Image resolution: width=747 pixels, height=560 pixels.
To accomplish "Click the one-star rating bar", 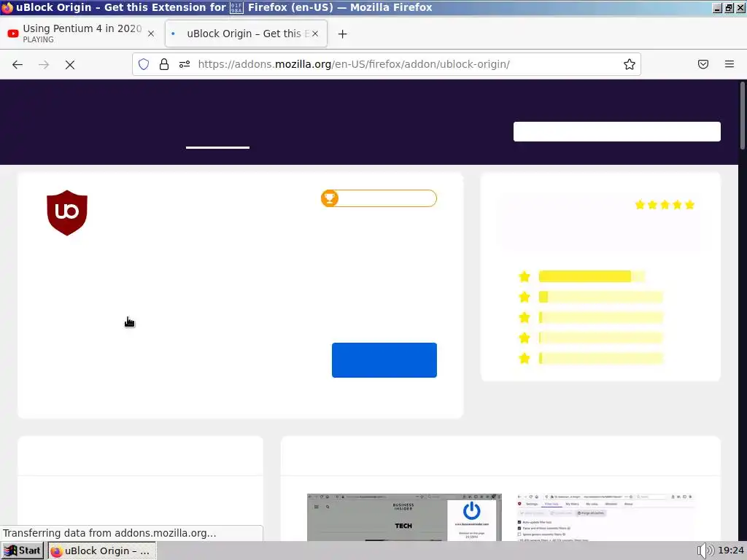I will 601,358.
